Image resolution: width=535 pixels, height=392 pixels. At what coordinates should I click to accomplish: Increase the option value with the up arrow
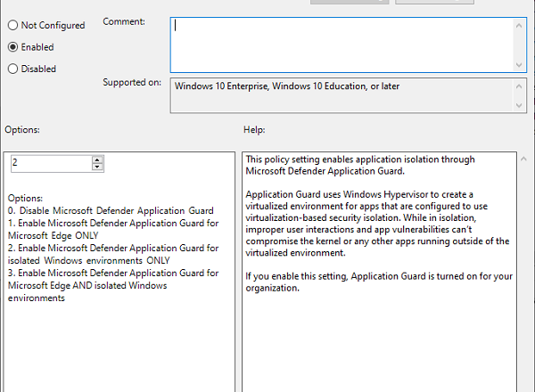[98, 159]
